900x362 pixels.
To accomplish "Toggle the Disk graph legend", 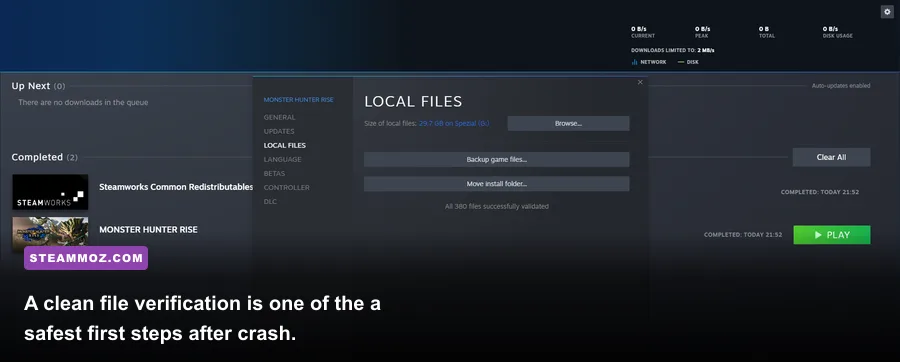I will click(688, 62).
